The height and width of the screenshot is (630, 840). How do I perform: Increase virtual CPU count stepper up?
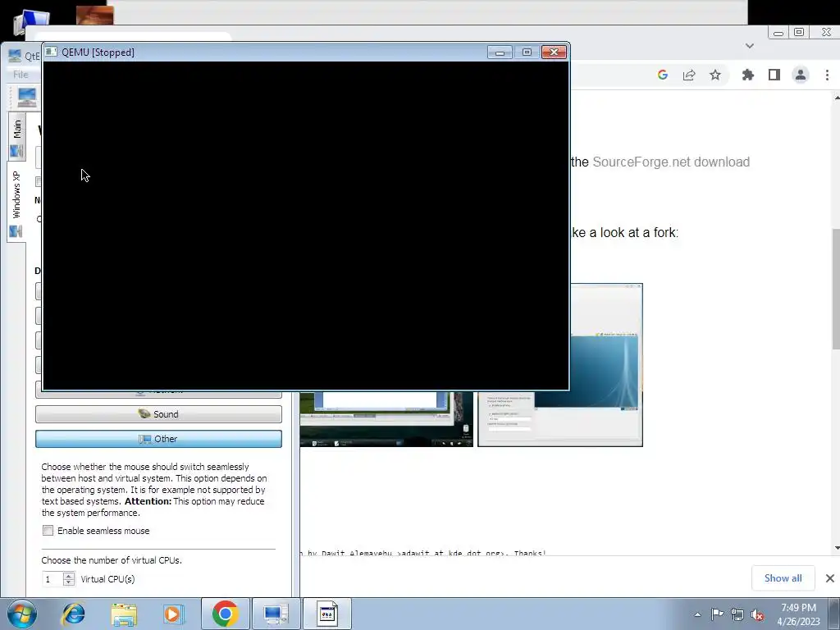69,575
